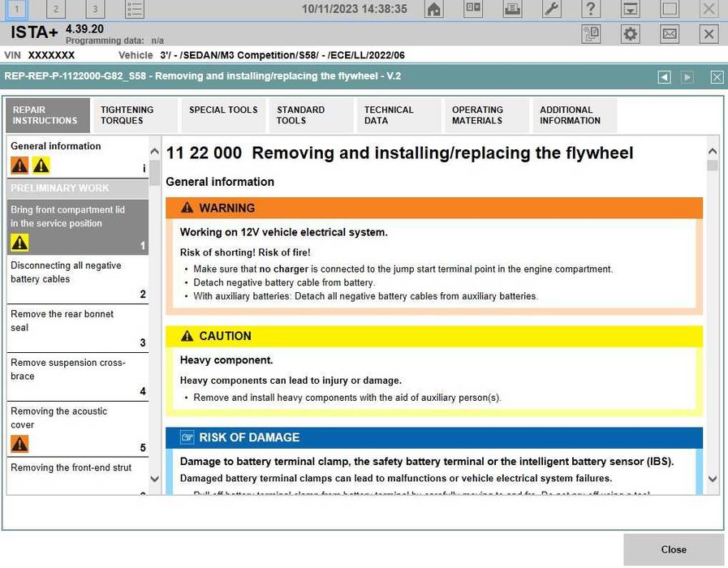The image size is (728, 568).
Task: Open the documents copy icon
Action: pos(591,34)
